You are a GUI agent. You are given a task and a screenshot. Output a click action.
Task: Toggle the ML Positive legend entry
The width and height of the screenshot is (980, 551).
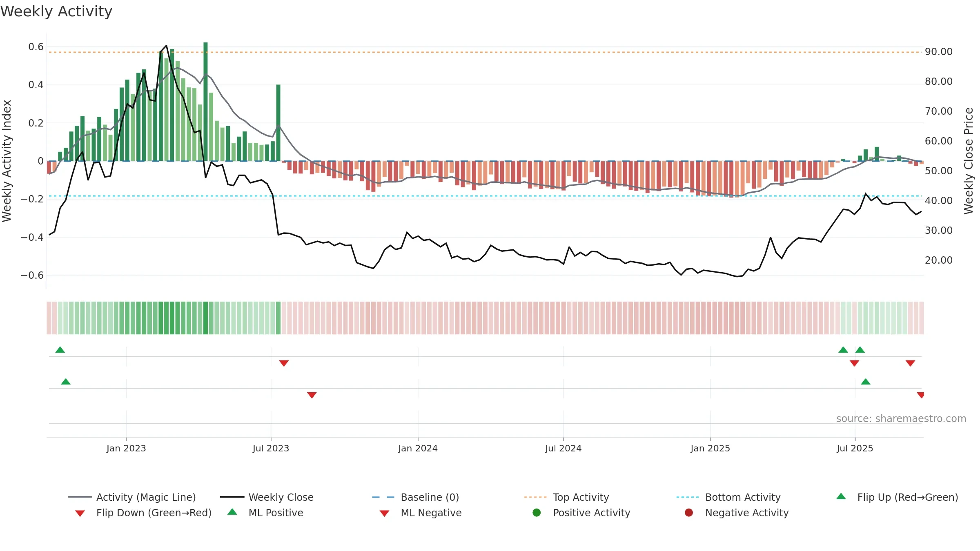pyautogui.click(x=265, y=513)
